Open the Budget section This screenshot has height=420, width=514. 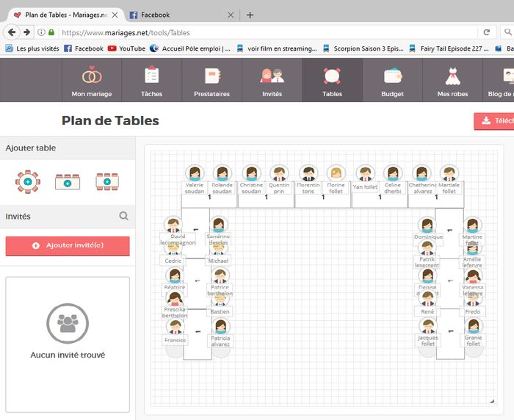392,81
